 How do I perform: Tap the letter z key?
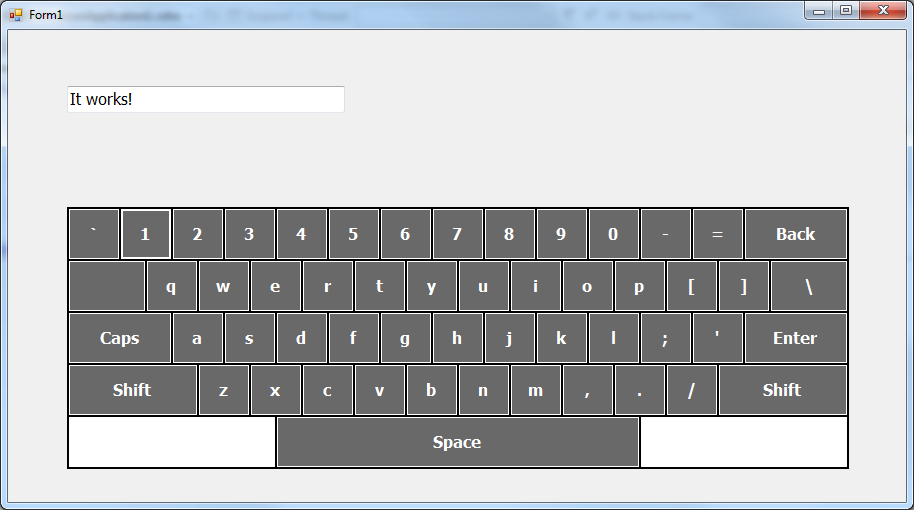(224, 389)
